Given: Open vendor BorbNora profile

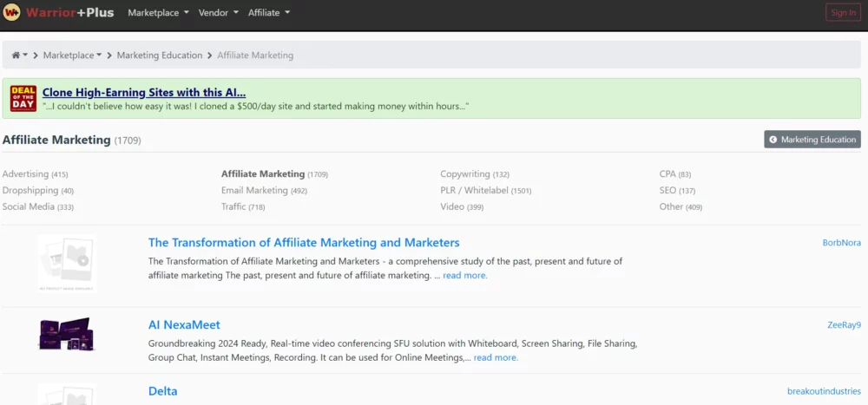Looking at the screenshot, I should pyautogui.click(x=841, y=242).
